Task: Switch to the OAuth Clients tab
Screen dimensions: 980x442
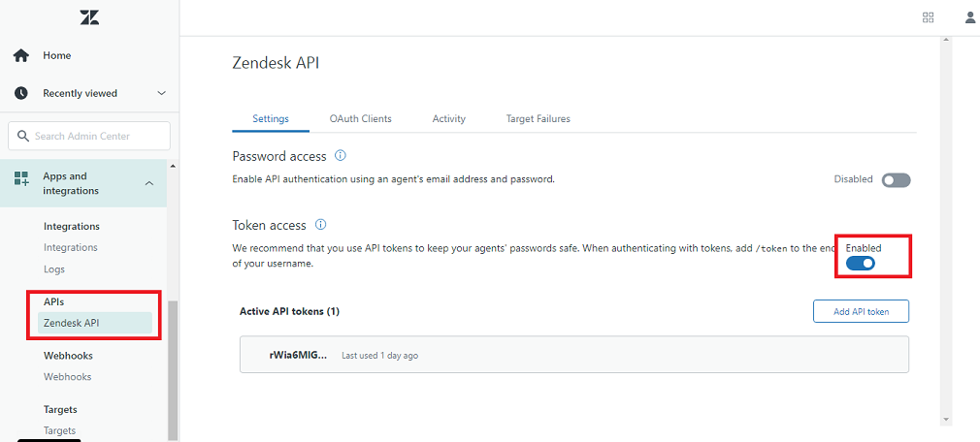Action: click(360, 119)
